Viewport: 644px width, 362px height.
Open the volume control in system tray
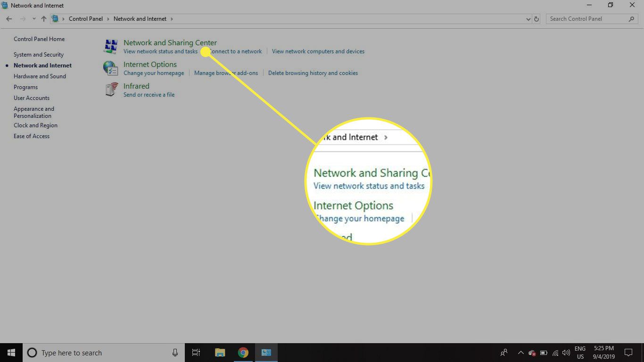coord(566,353)
